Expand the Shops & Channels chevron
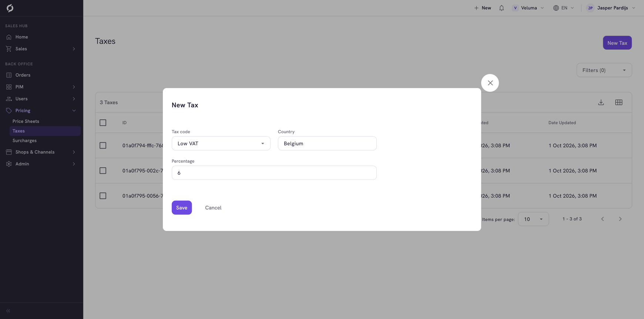Viewport: 644px width, 319px height. coord(74,152)
